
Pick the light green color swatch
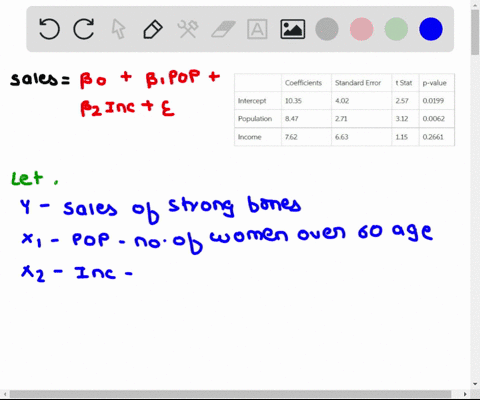[396, 29]
